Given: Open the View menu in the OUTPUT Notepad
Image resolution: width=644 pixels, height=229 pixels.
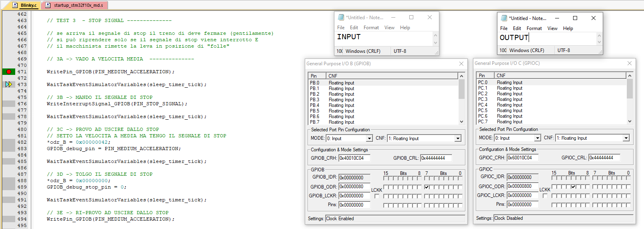Looking at the screenshot, I should point(552,28).
